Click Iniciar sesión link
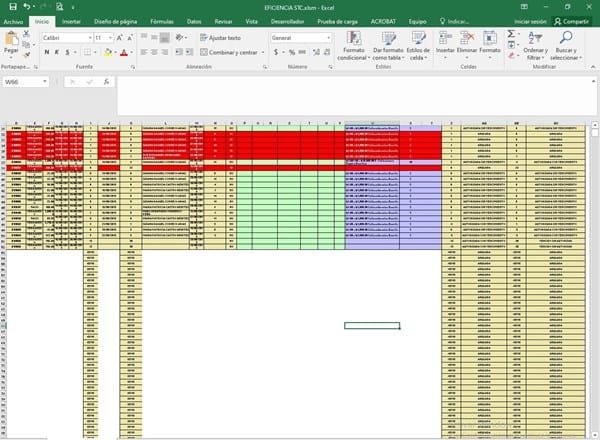This screenshot has height=440, width=600. (x=529, y=20)
